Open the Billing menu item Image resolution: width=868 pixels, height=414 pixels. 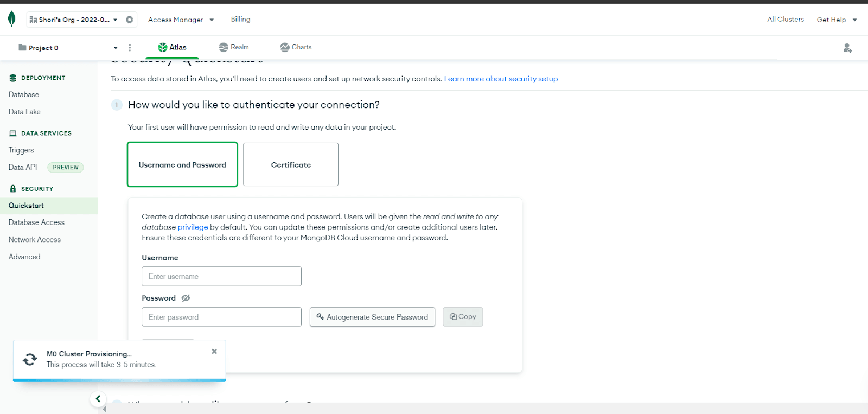240,19
